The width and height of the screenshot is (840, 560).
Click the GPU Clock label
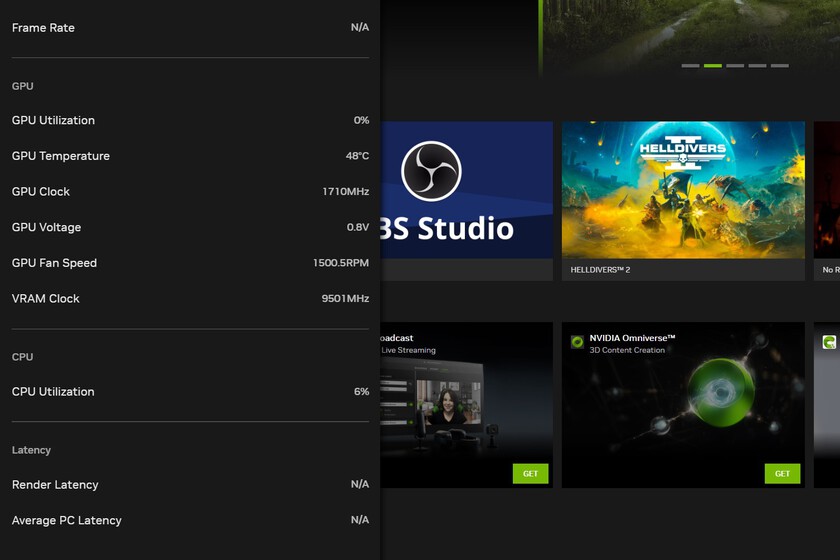(41, 191)
